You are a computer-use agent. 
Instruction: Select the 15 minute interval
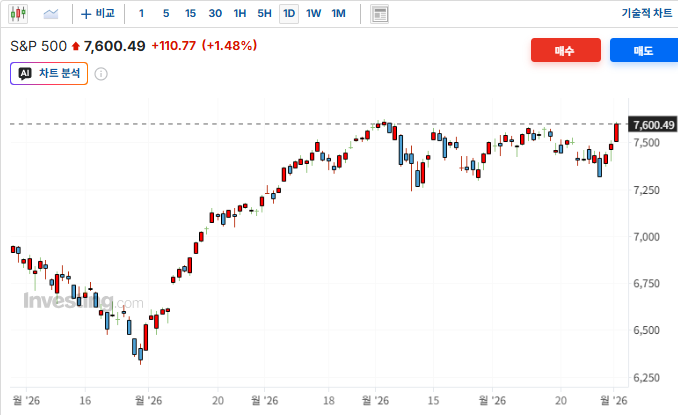(190, 14)
